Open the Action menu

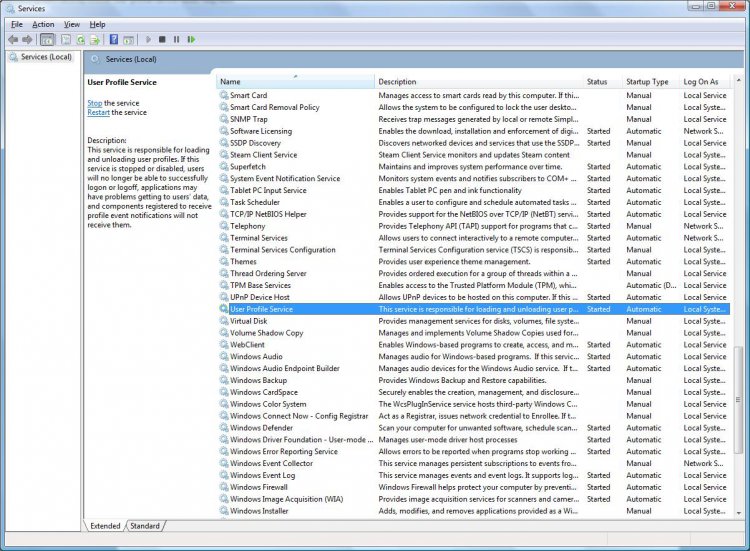tap(43, 24)
